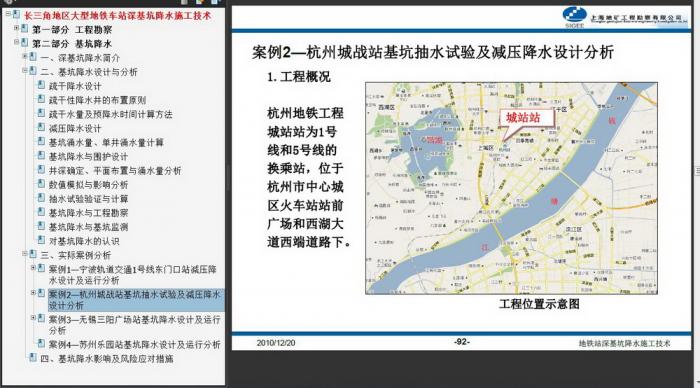
Task: Expand 案例3 无锡三阳广场站 bookmark
Action: (33, 318)
